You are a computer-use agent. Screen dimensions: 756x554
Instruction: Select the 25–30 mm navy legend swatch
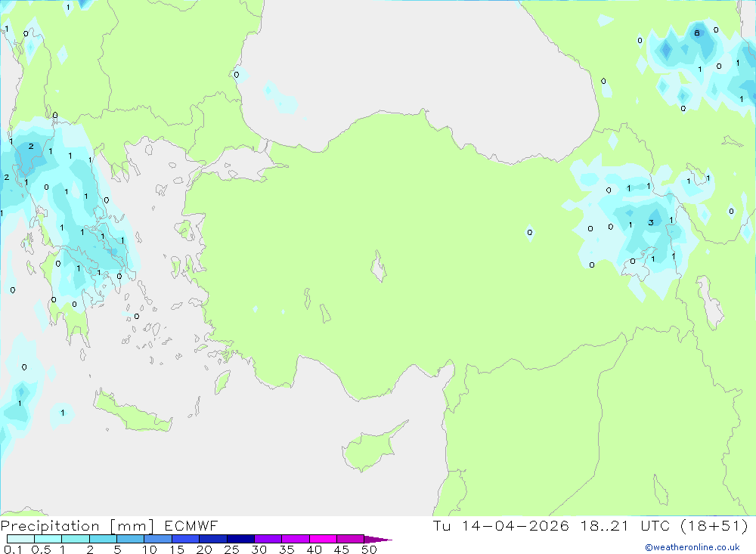coord(240,539)
